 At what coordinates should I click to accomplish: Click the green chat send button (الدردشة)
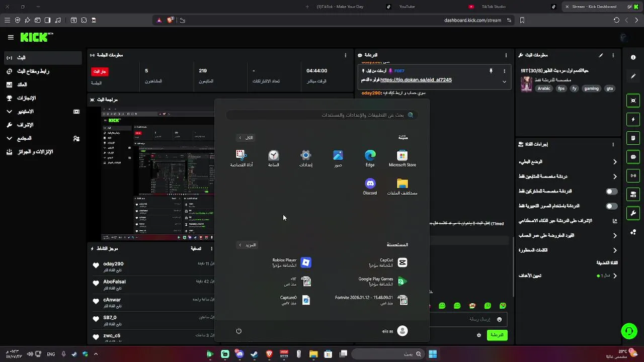click(497, 335)
